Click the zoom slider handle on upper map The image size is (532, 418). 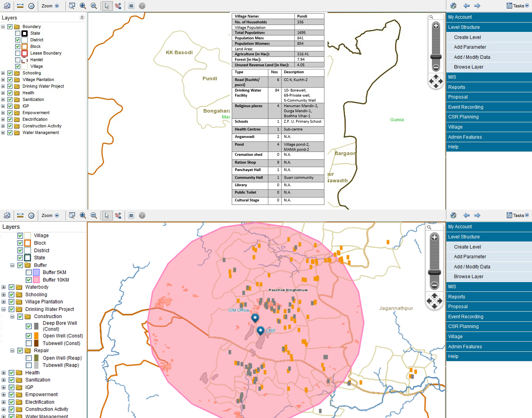point(436,57)
